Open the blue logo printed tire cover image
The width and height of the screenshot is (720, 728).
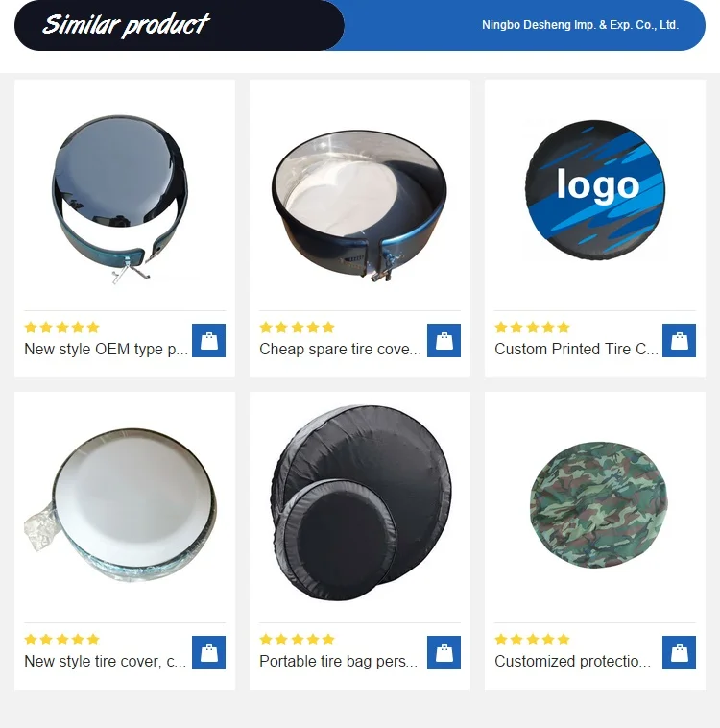point(595,190)
